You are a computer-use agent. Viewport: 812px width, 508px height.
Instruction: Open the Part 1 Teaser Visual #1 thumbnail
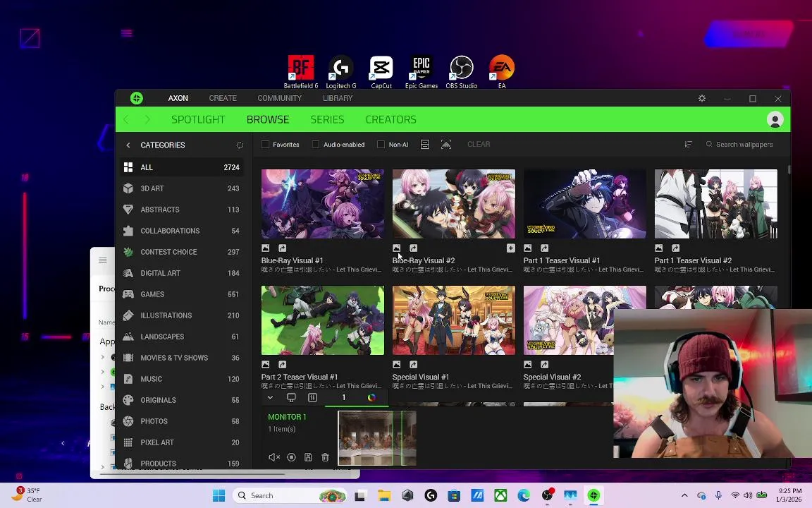(584, 204)
